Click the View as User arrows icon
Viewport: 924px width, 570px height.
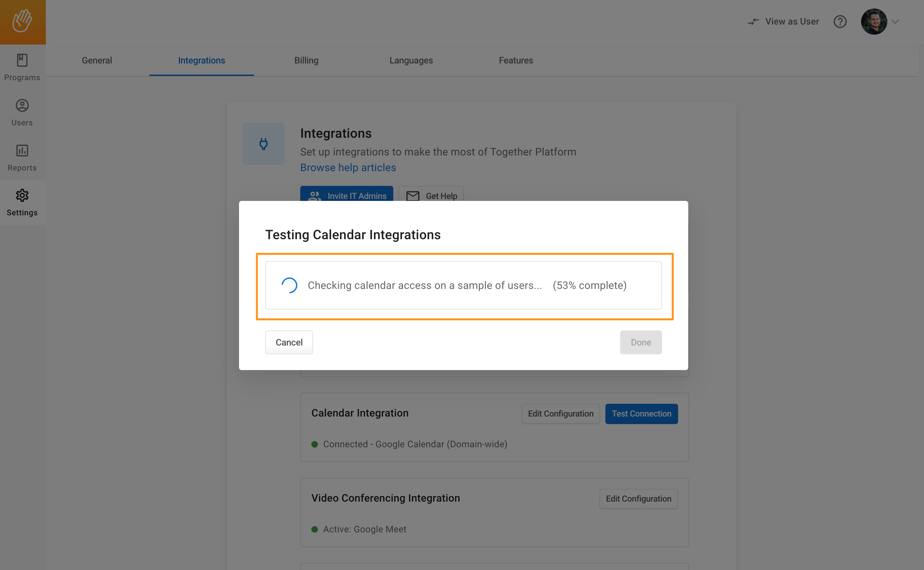point(753,22)
